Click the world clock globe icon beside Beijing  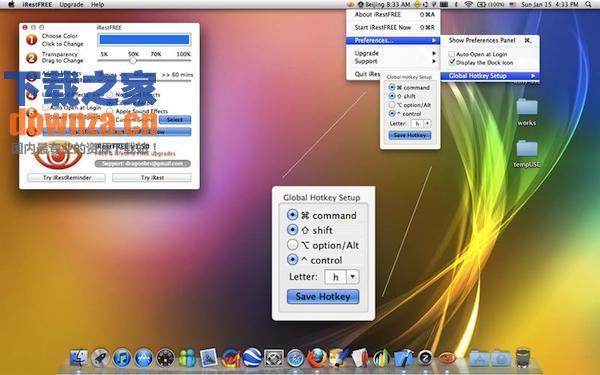(360, 5)
